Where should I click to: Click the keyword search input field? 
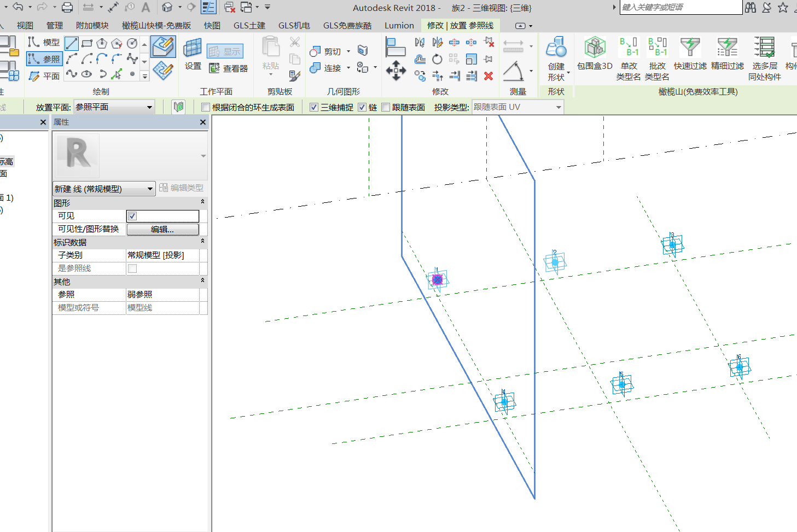(680, 7)
